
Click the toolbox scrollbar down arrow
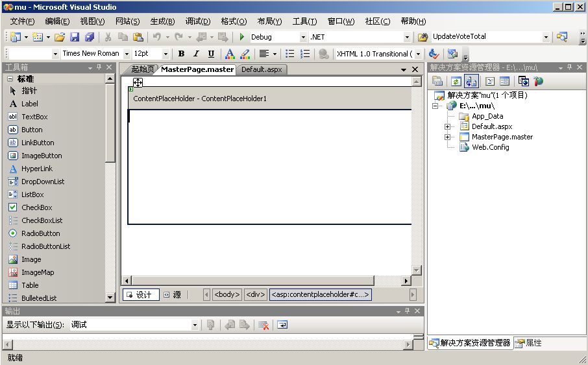pos(110,298)
